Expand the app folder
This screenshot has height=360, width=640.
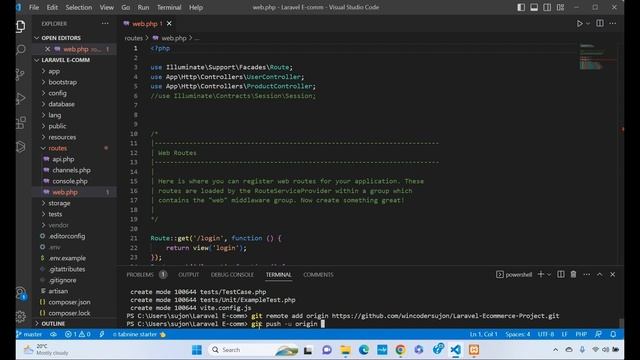click(x=54, y=71)
